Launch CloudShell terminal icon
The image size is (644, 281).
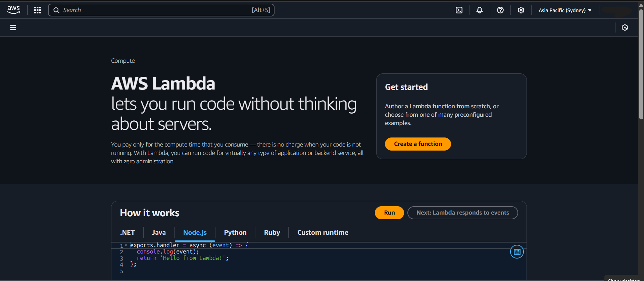459,10
